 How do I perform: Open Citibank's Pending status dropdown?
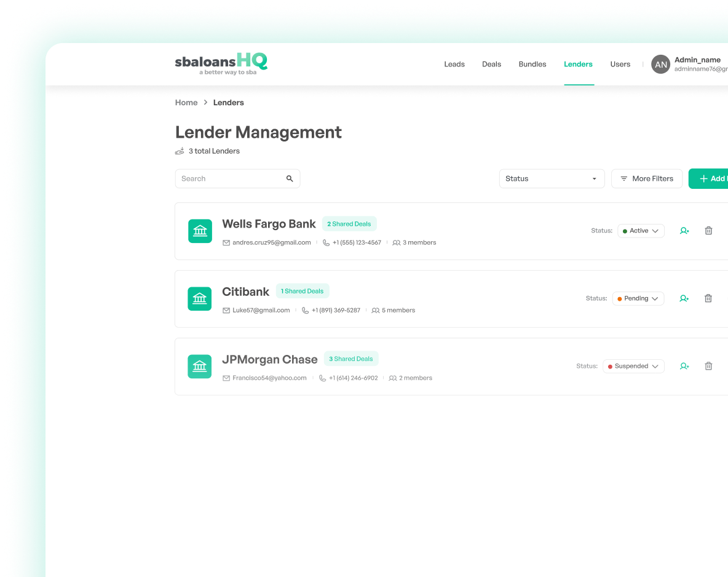click(638, 298)
